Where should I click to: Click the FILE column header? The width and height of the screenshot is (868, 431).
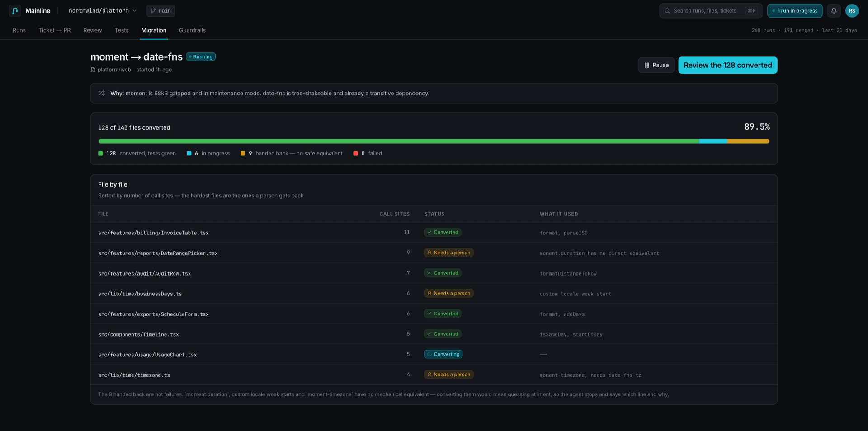[104, 214]
